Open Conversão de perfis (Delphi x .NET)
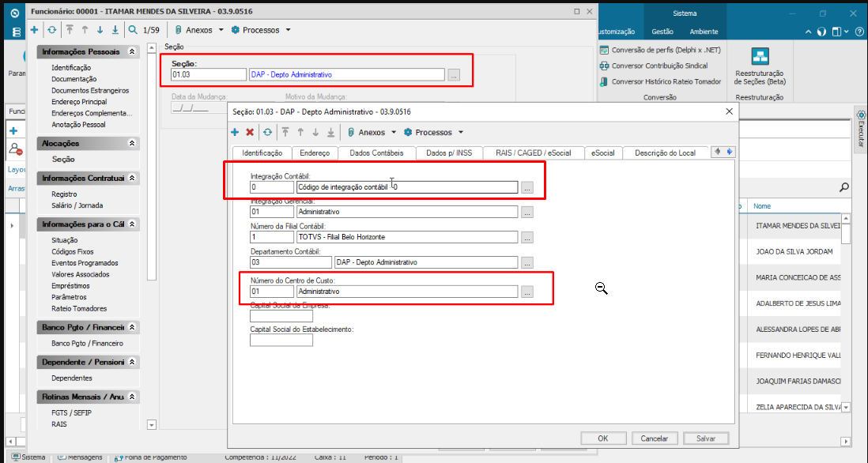Image resolution: width=868 pixels, height=463 pixels. point(660,50)
